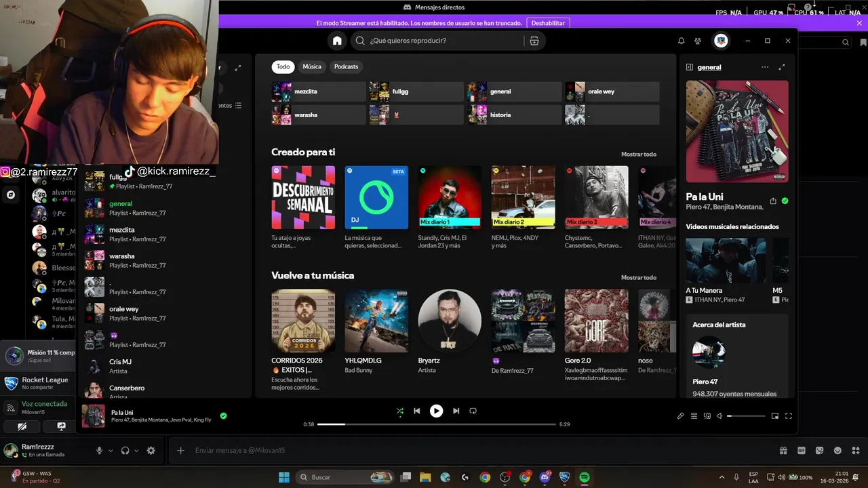Skip to next track
The image size is (868, 488).
[x=456, y=411]
